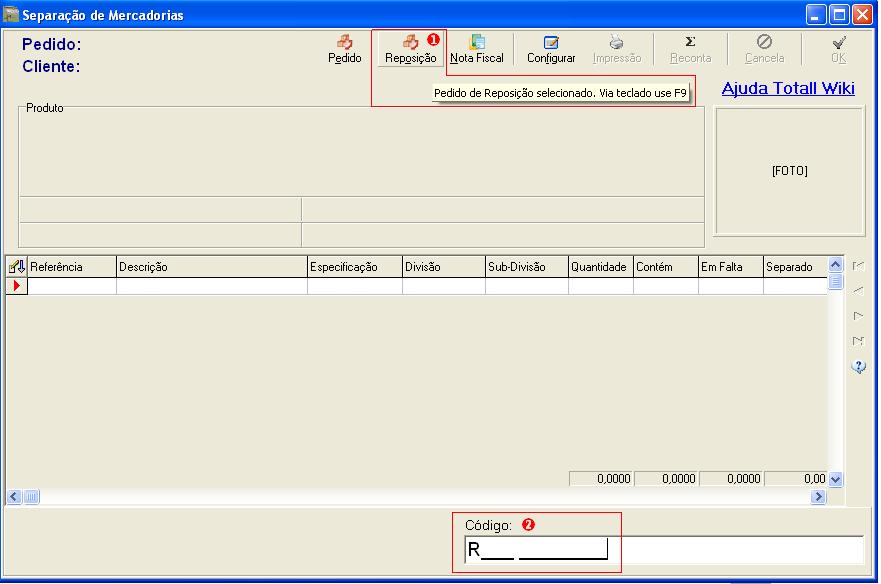The height and width of the screenshot is (584, 881).
Task: Click the grid's vertical scroll up arrow
Action: 835,265
